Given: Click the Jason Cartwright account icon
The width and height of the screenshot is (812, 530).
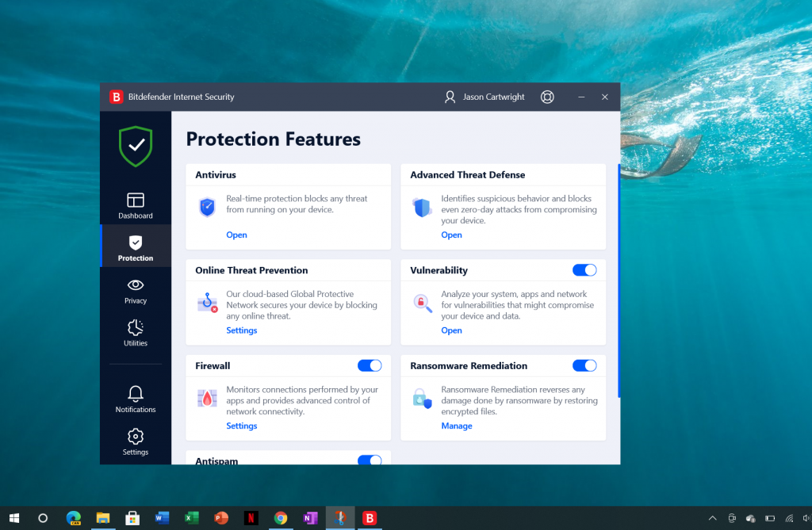Looking at the screenshot, I should click(x=450, y=97).
